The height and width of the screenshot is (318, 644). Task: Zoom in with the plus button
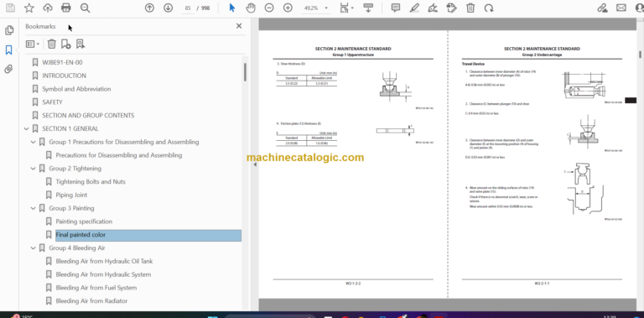(288, 8)
